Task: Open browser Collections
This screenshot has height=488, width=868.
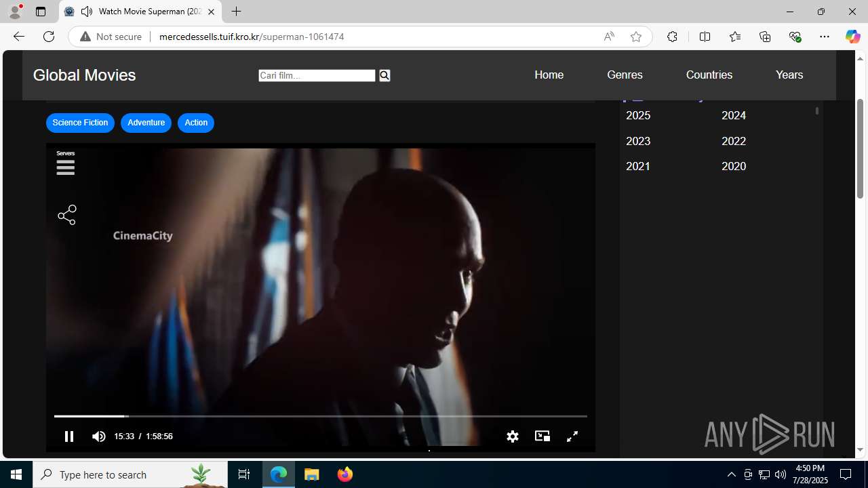Action: (x=765, y=37)
